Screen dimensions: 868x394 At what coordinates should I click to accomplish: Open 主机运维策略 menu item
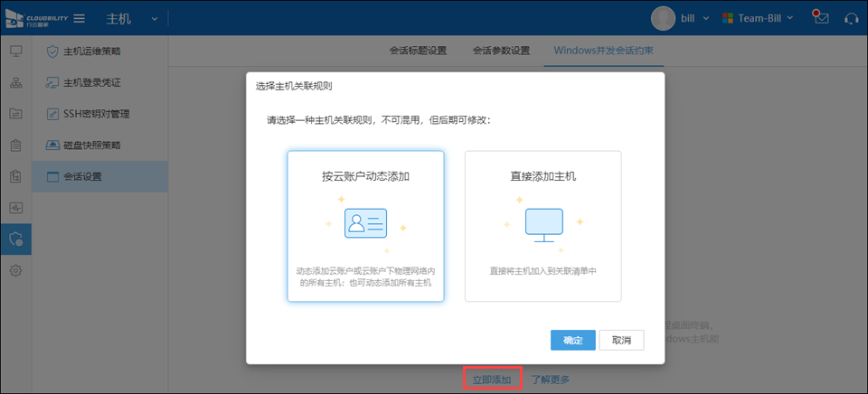tap(100, 52)
